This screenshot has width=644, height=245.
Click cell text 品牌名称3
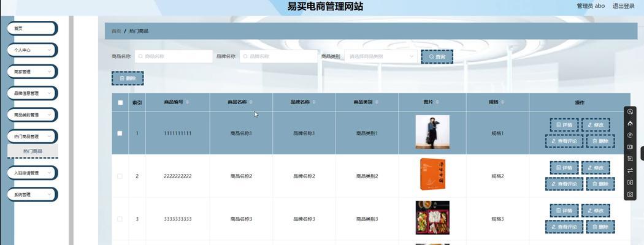pyautogui.click(x=304, y=219)
